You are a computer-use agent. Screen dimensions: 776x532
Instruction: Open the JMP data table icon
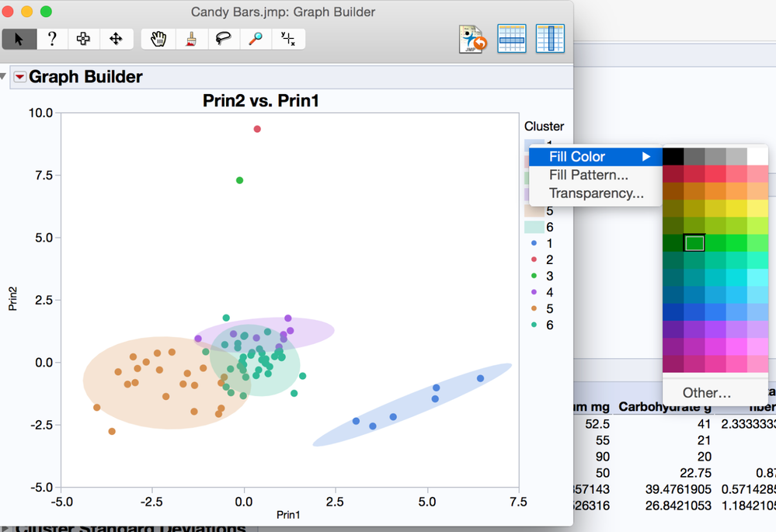(472, 39)
